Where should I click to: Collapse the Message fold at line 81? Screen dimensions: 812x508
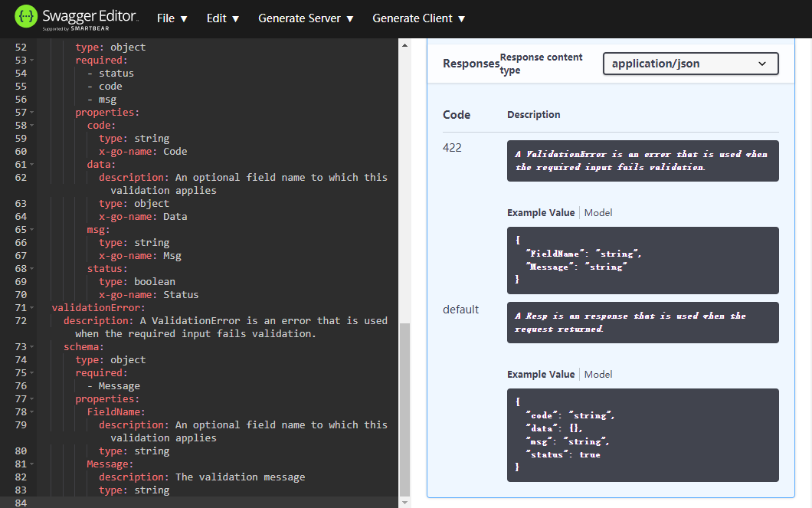pos(32,464)
